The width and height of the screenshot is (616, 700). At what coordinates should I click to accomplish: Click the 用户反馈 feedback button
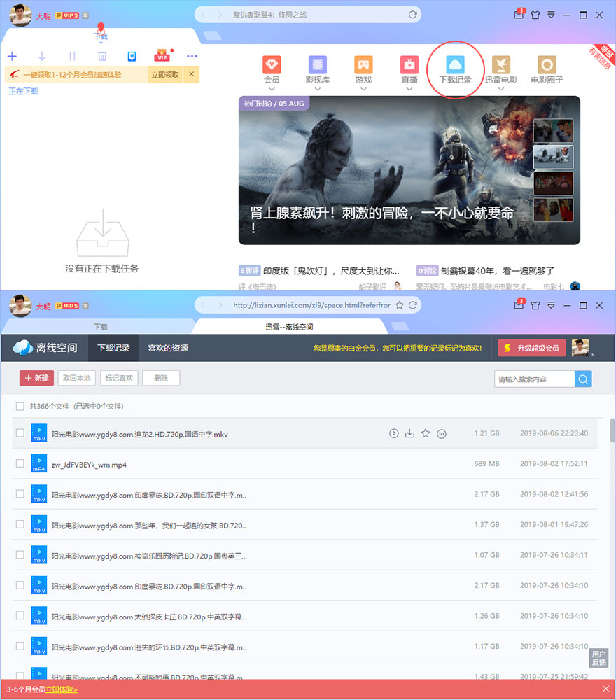pos(599,659)
